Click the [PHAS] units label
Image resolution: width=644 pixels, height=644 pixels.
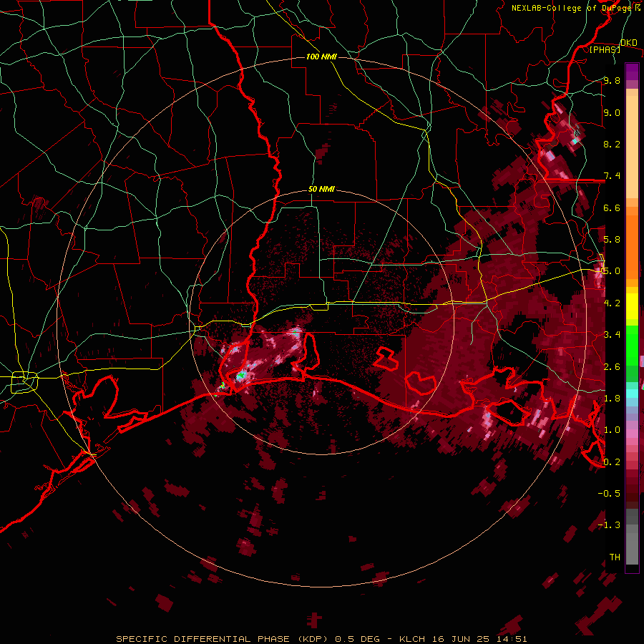[x=605, y=49]
